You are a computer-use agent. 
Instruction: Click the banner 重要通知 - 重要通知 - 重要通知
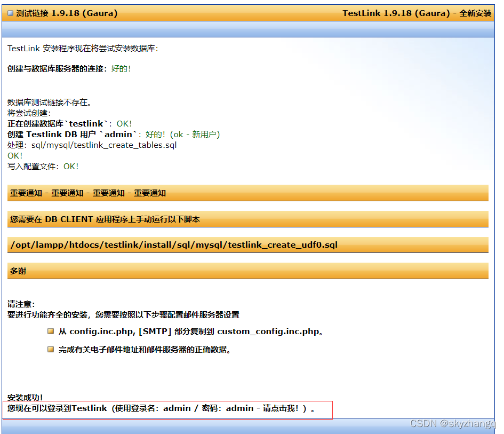coord(248,193)
